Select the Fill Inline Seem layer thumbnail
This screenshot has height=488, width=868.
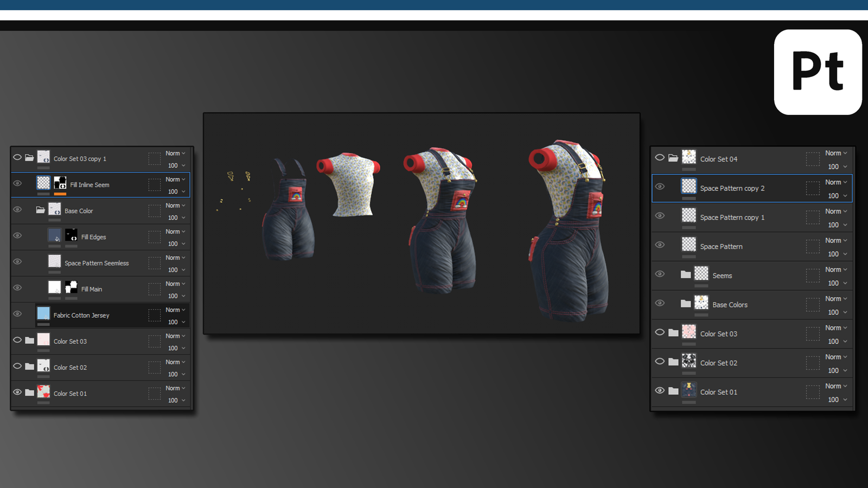pos(43,182)
